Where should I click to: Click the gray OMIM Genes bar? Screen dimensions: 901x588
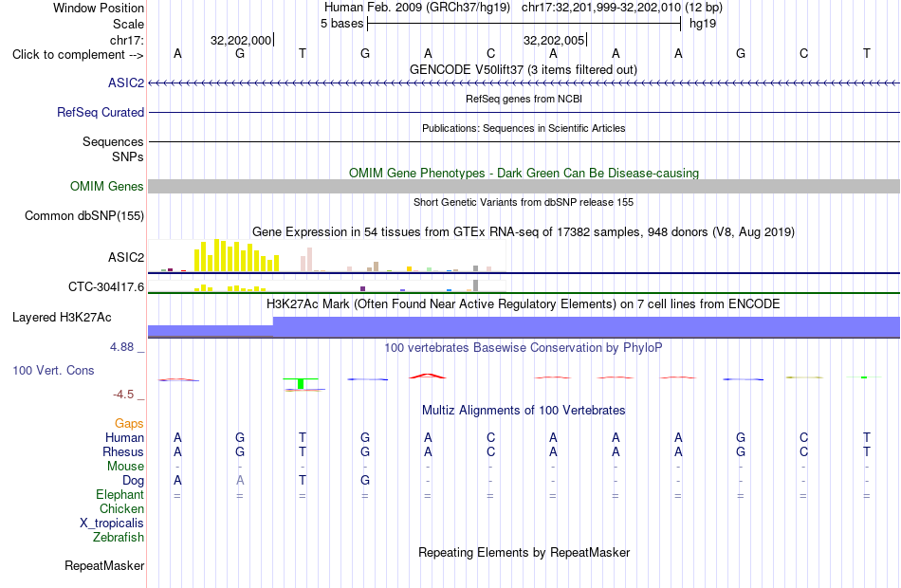[x=524, y=186]
